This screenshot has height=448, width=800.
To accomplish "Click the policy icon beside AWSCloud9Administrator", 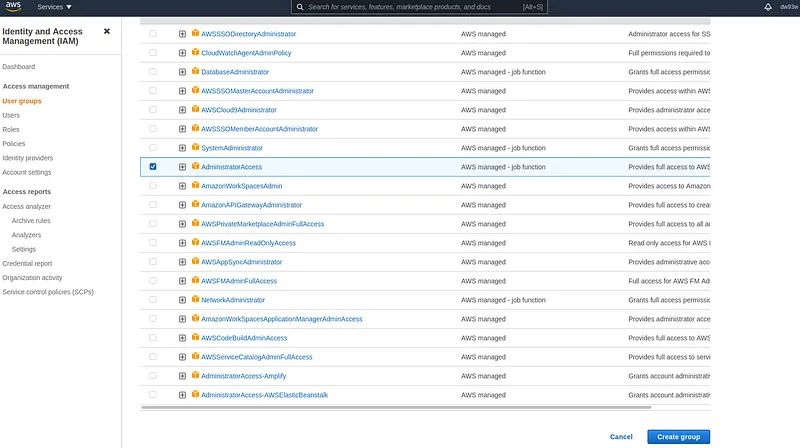I will click(195, 109).
